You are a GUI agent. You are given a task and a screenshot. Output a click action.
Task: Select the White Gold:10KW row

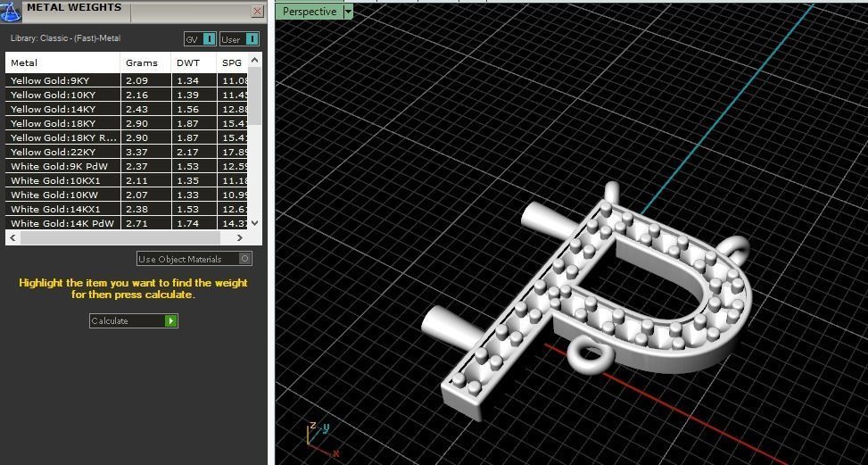pos(126,195)
